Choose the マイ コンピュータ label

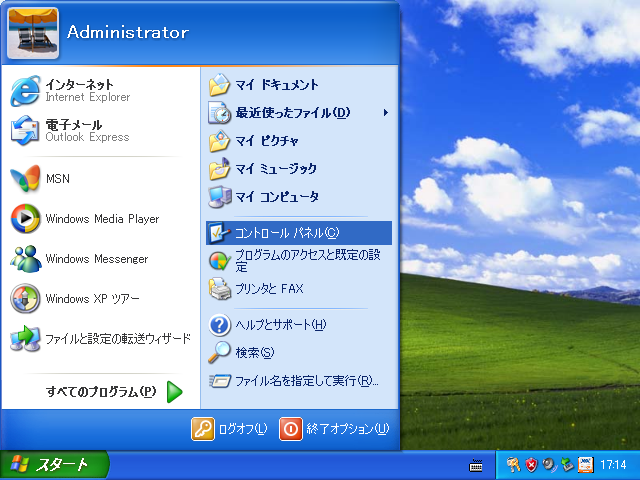(277, 197)
